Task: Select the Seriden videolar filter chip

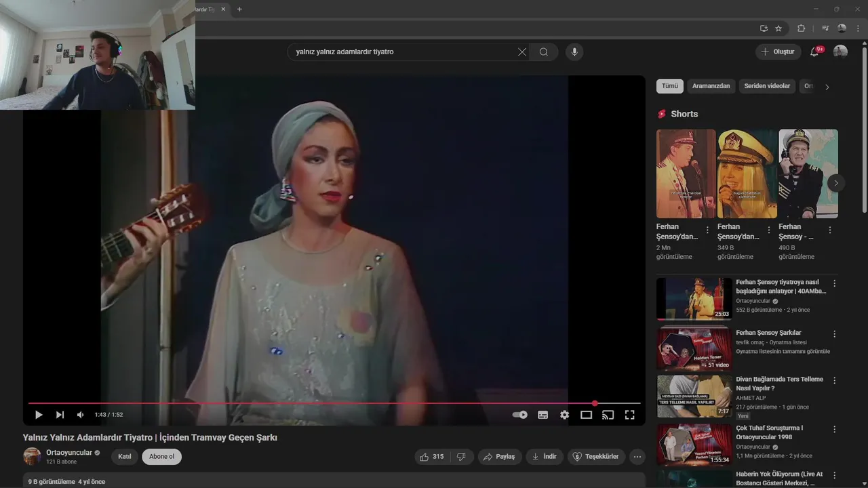Action: 767,86
